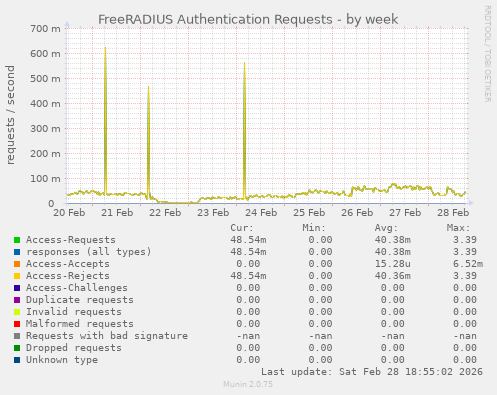
Task: Click the '700 m' y-axis label
Action: [x=45, y=29]
